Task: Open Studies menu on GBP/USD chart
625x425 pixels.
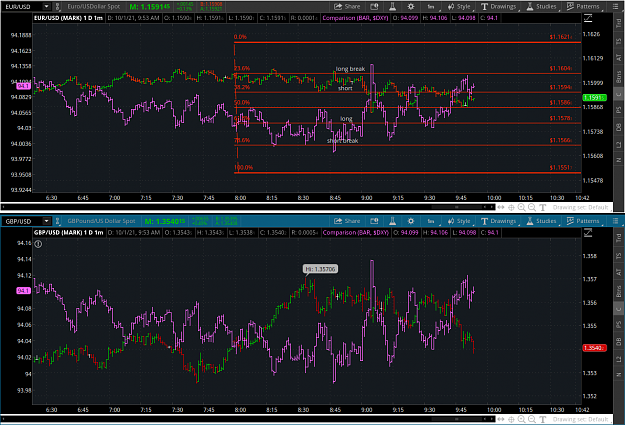Action: (x=542, y=221)
